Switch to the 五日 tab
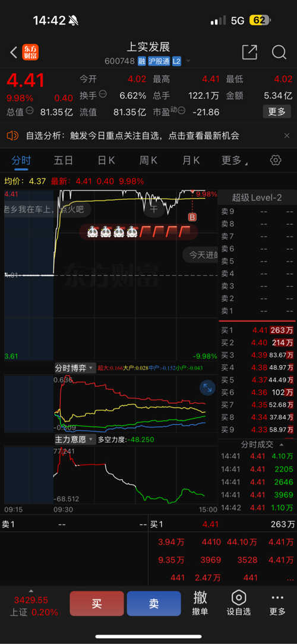 [63, 160]
